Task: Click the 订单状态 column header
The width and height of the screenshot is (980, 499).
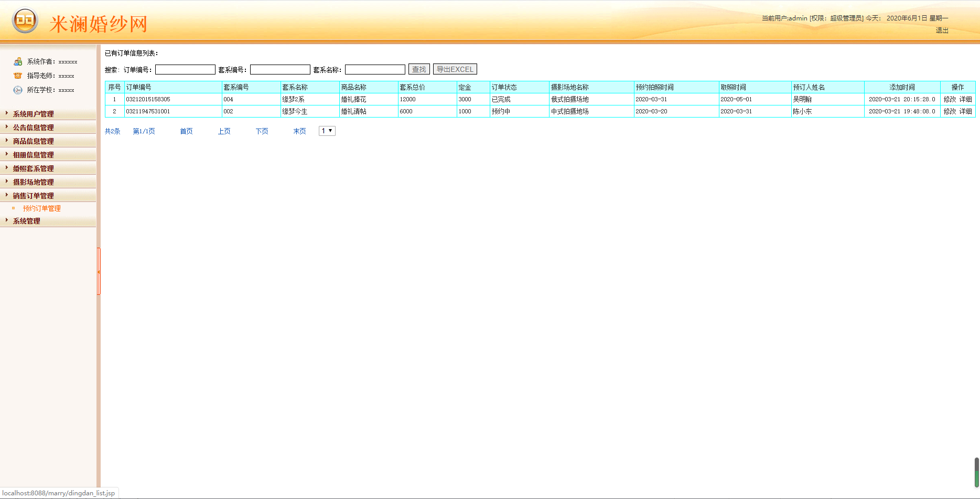Action: pos(519,87)
